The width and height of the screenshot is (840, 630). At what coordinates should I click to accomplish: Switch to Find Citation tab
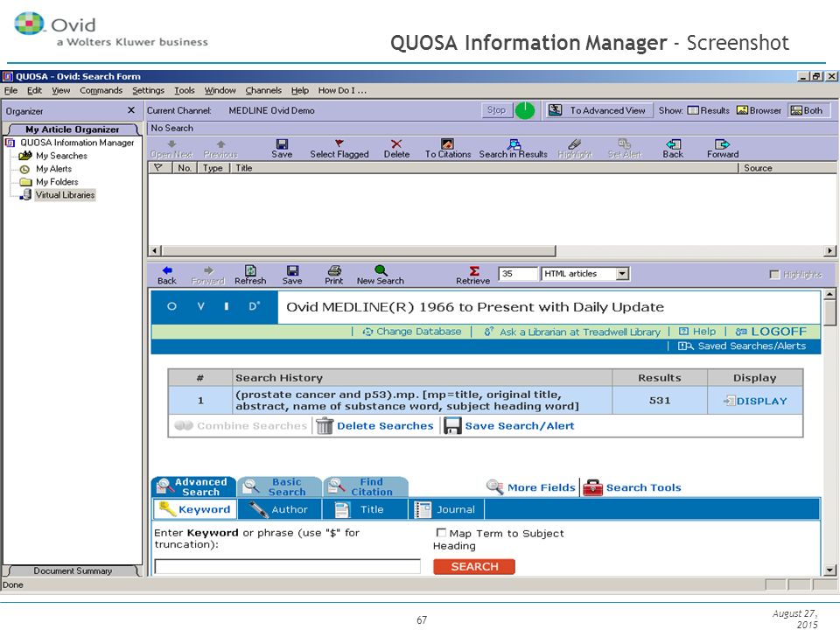click(x=366, y=487)
